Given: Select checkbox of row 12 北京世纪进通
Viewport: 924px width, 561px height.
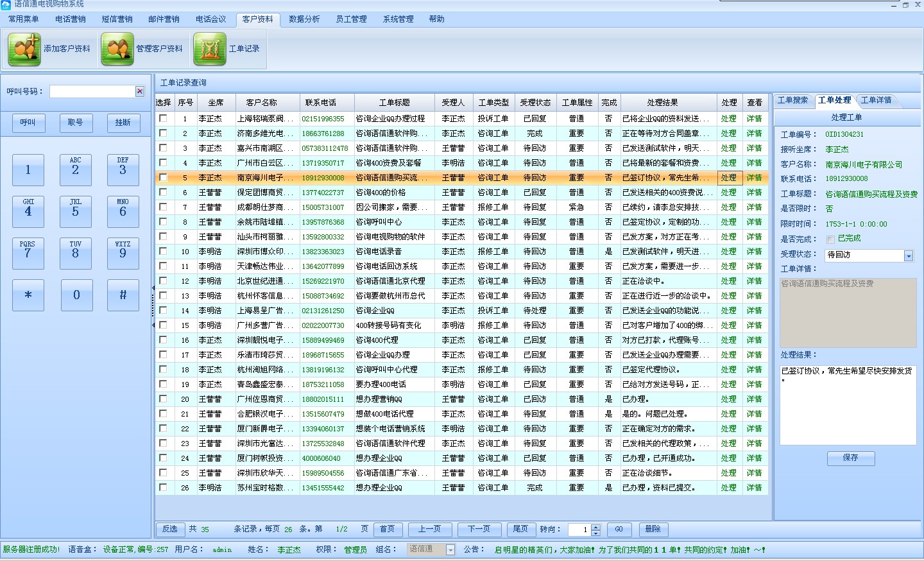Looking at the screenshot, I should (x=163, y=281).
